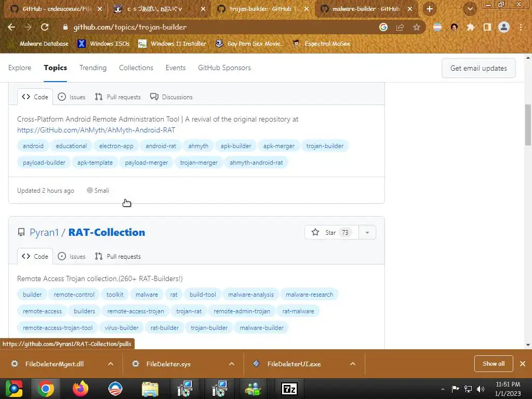Select the ahmyth-android-rat topic tag

click(256, 163)
